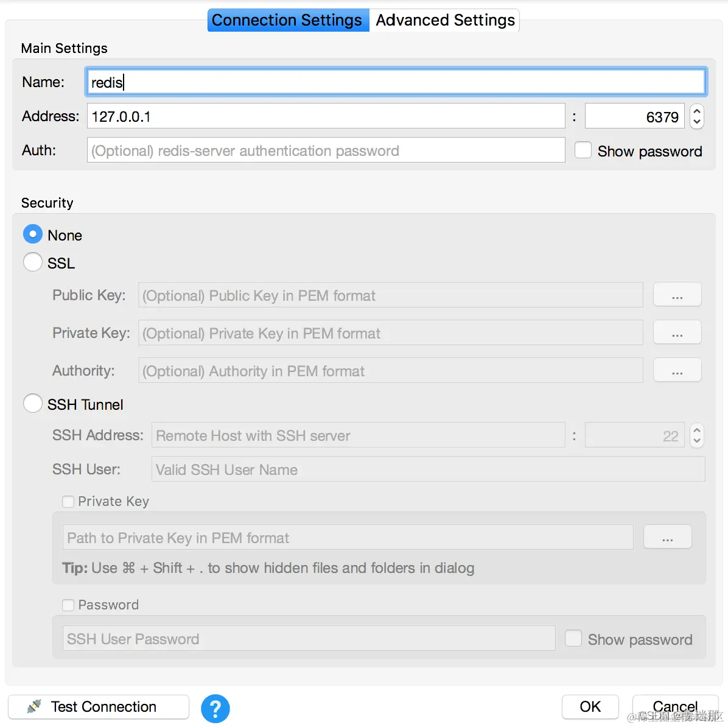
Task: Open the help question mark icon
Action: click(x=215, y=708)
